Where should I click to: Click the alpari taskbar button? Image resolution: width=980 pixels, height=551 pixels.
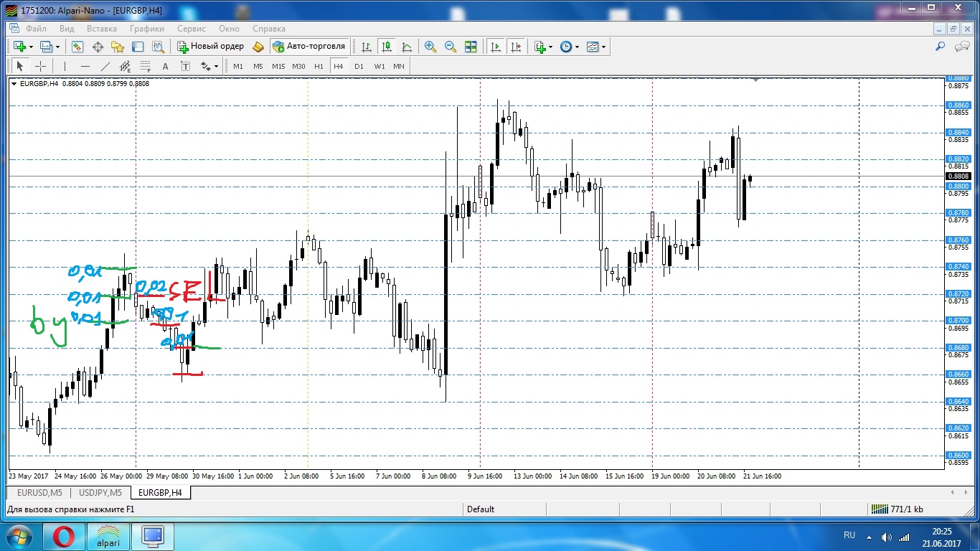point(108,536)
